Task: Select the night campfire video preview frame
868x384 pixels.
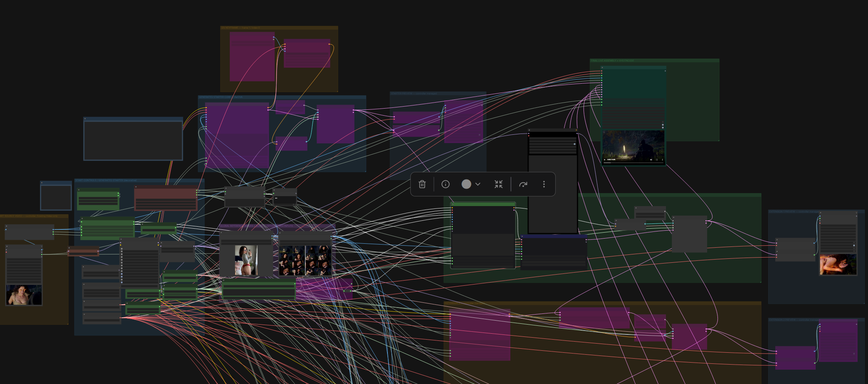Action: click(x=633, y=147)
